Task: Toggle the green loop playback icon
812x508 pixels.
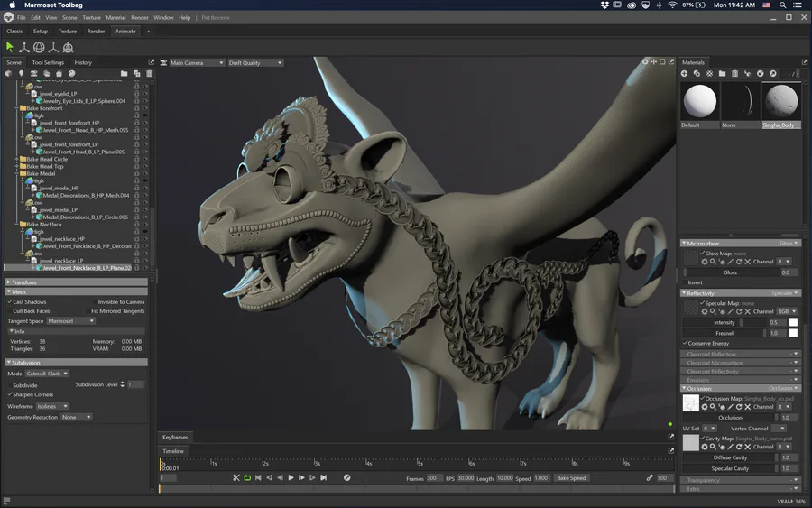Action: 247,477
